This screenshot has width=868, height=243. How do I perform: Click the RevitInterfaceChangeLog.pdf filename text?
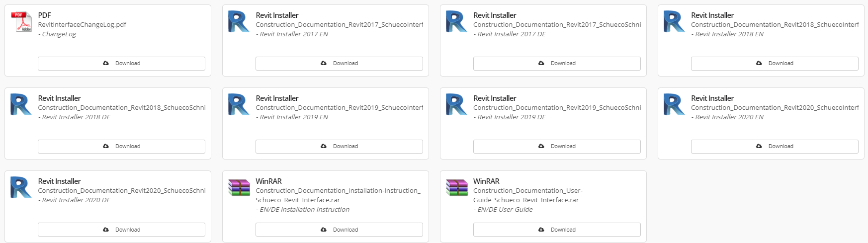click(x=82, y=25)
